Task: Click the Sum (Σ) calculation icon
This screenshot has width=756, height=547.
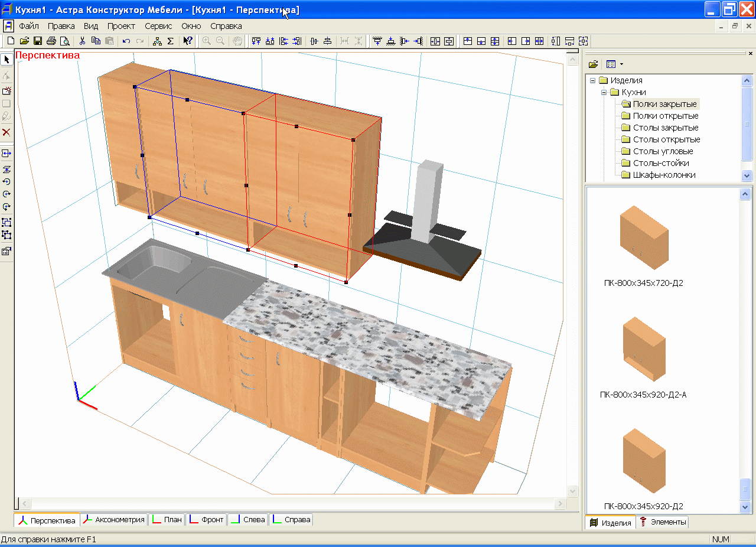Action: [x=171, y=41]
